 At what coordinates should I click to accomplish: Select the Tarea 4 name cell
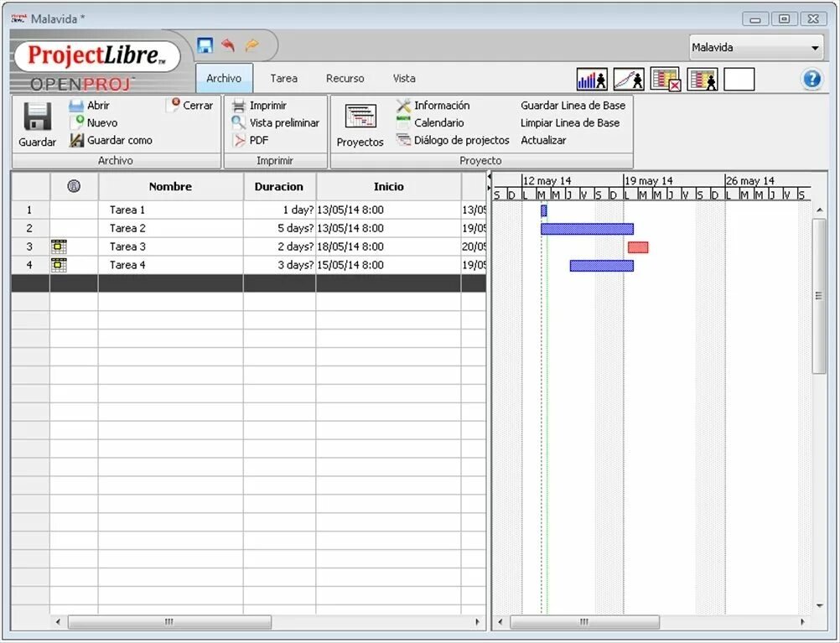(170, 265)
